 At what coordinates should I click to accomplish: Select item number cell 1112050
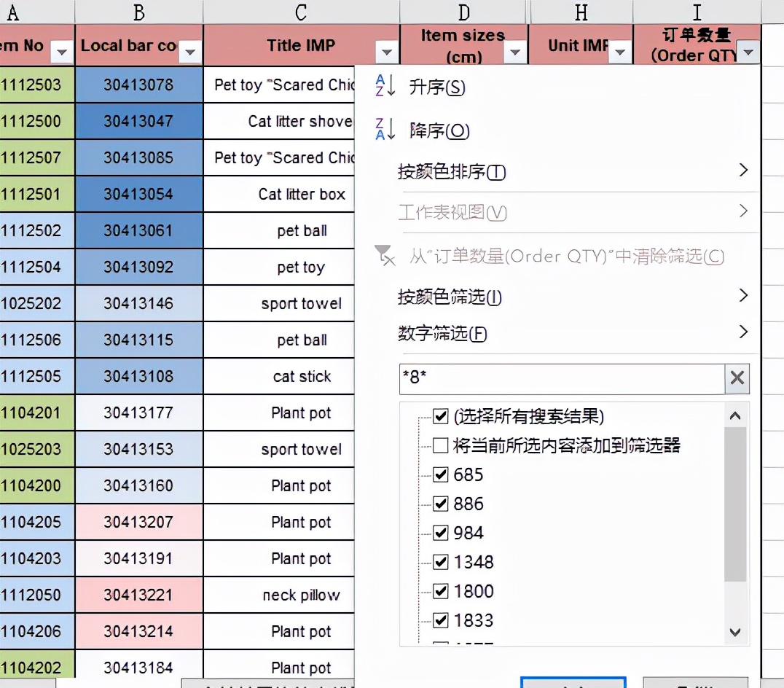pos(36,595)
